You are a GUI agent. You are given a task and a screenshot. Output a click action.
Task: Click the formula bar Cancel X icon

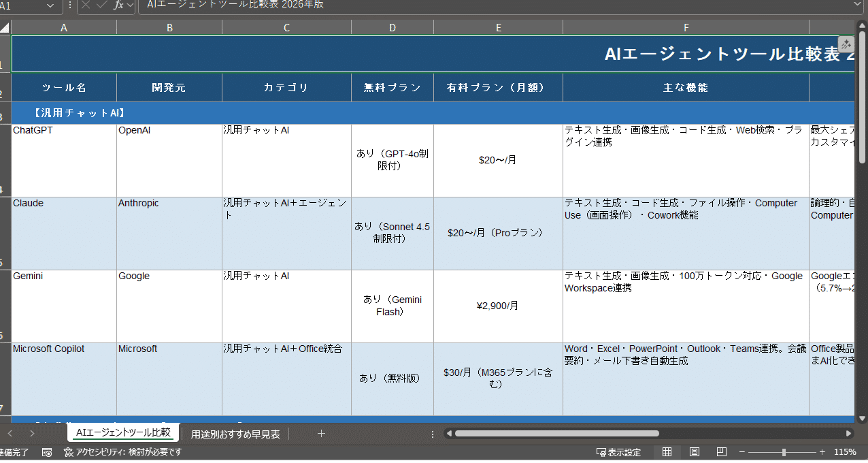pyautogui.click(x=86, y=5)
